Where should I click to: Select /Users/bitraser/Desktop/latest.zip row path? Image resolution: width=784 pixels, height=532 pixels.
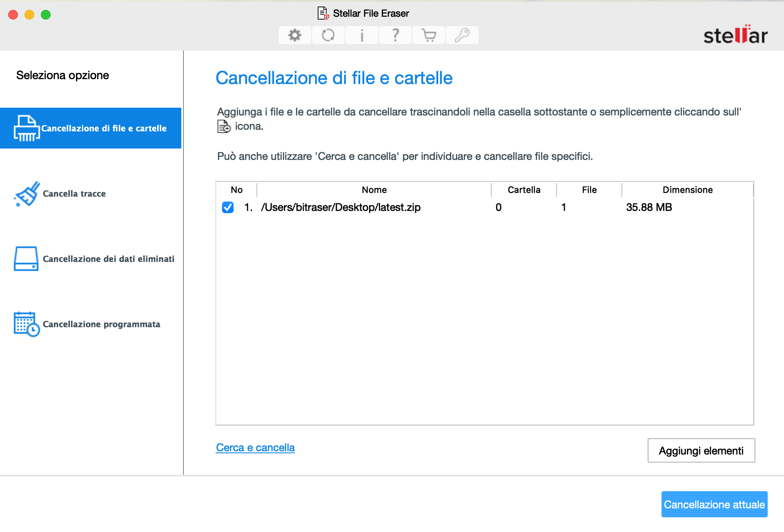[x=341, y=207]
